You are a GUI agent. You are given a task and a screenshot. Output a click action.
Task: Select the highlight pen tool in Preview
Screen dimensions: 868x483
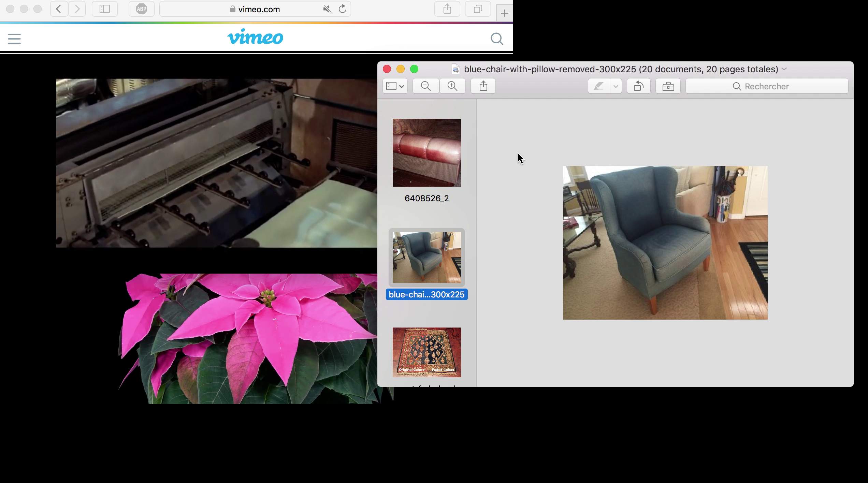(599, 86)
